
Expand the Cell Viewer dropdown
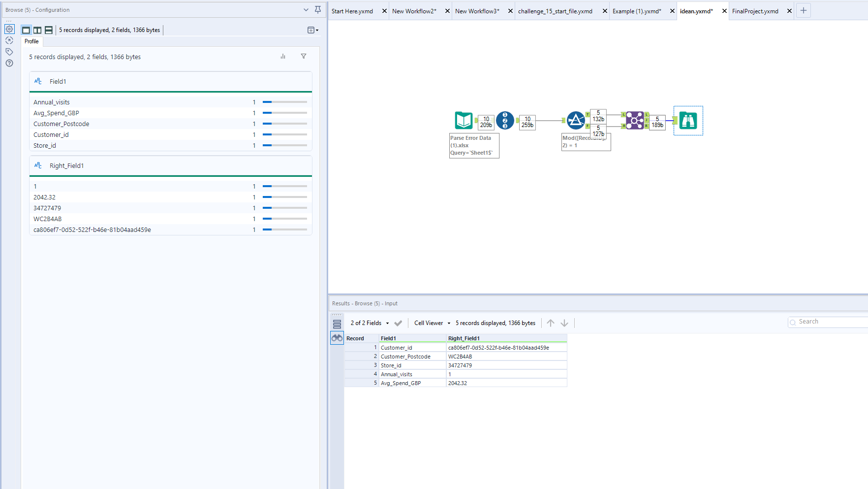pos(432,323)
